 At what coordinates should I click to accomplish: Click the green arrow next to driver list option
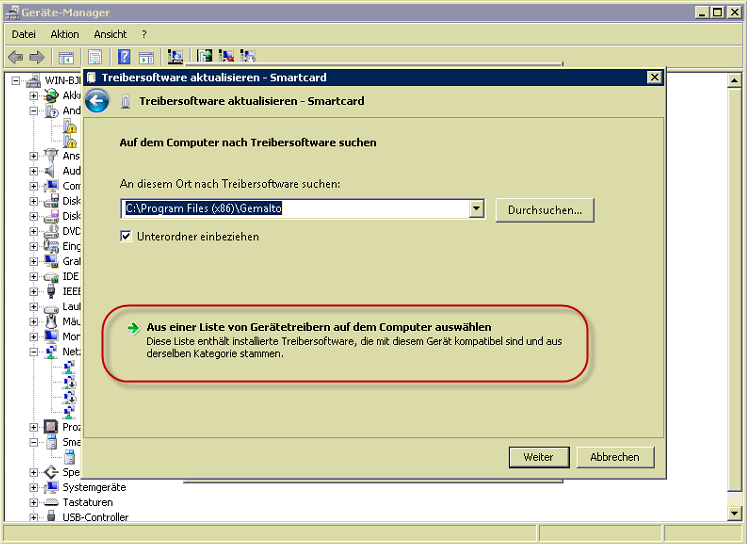[x=133, y=328]
